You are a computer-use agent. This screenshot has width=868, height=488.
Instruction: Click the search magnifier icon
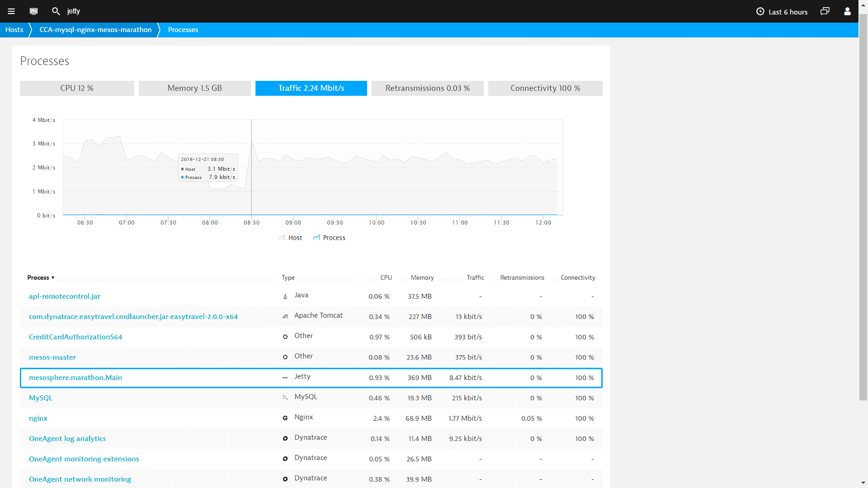click(55, 11)
